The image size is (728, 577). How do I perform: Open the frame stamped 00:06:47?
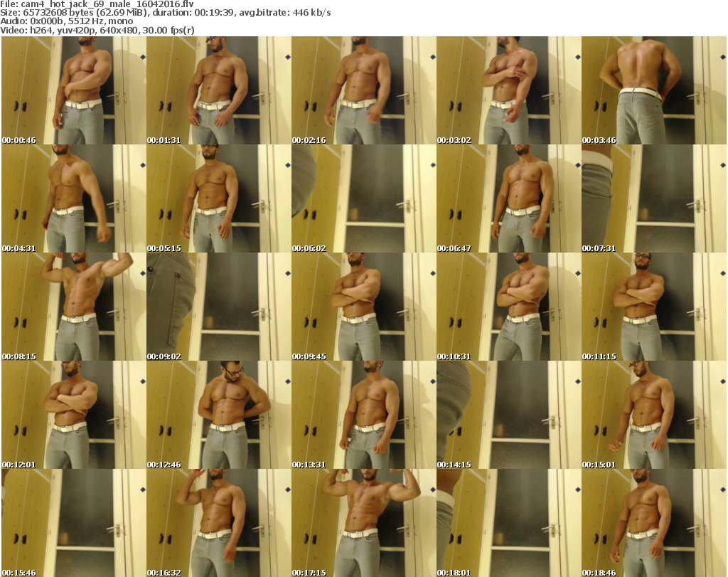(508, 198)
